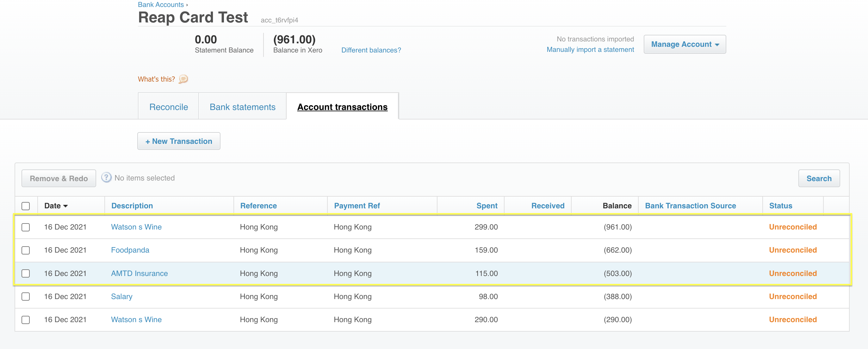Open the AMTD Insurance transaction
The image size is (868, 349).
[139, 273]
